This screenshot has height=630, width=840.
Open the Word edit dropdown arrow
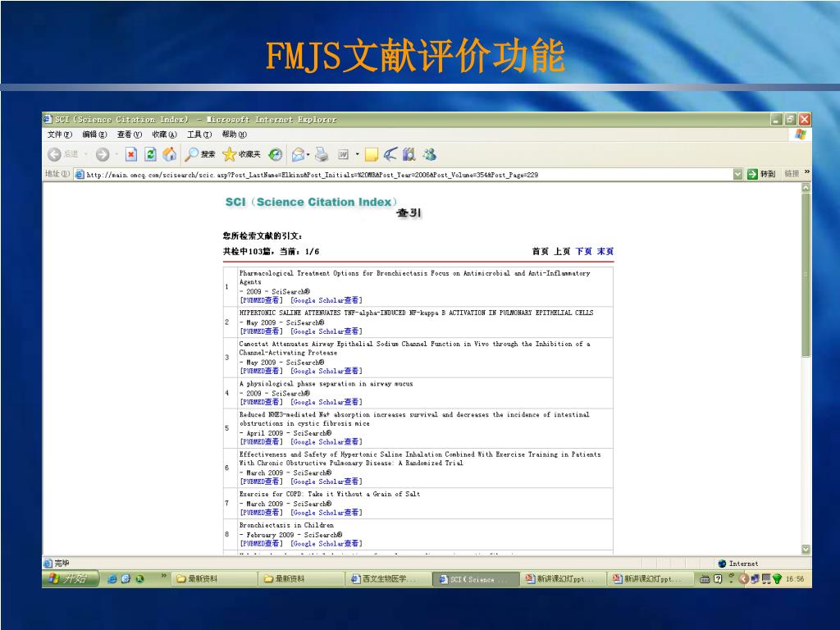tap(358, 155)
